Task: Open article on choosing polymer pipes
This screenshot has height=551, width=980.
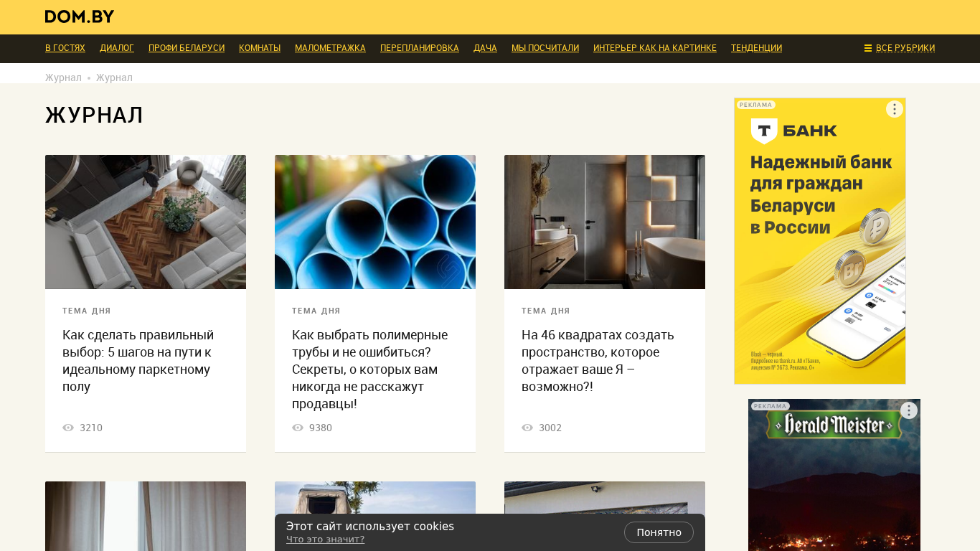Action: coord(370,369)
